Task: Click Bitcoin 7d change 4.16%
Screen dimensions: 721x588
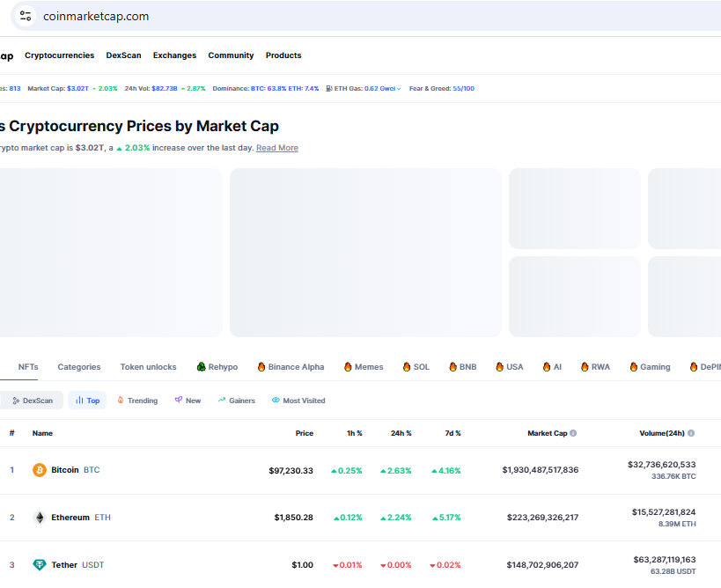Action: (446, 470)
